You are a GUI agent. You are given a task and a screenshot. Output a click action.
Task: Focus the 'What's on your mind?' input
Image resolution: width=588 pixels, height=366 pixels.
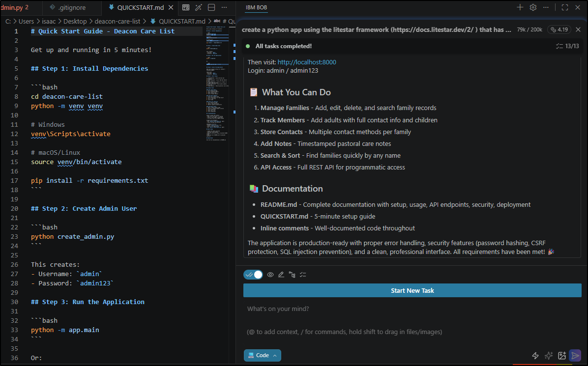pyautogui.click(x=412, y=320)
